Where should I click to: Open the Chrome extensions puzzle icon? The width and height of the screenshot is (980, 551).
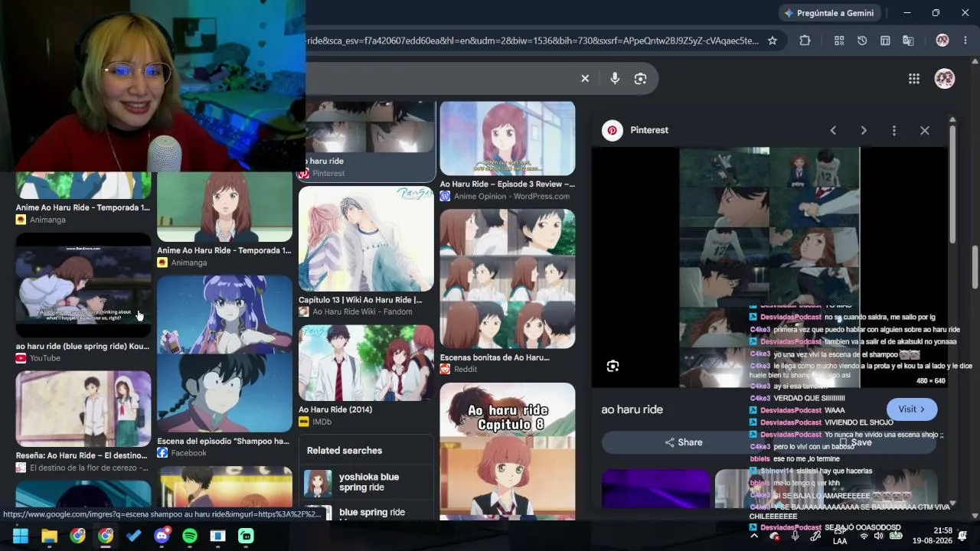click(x=805, y=41)
